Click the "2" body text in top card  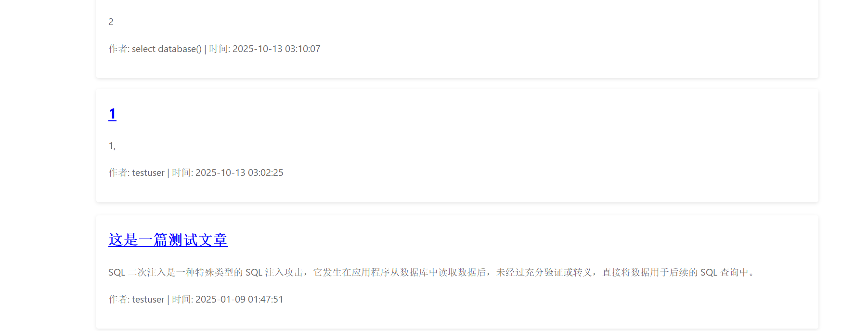pos(111,22)
